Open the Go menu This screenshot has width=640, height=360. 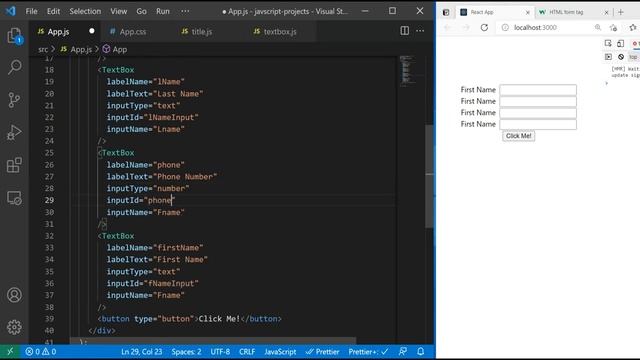pyautogui.click(x=141, y=11)
